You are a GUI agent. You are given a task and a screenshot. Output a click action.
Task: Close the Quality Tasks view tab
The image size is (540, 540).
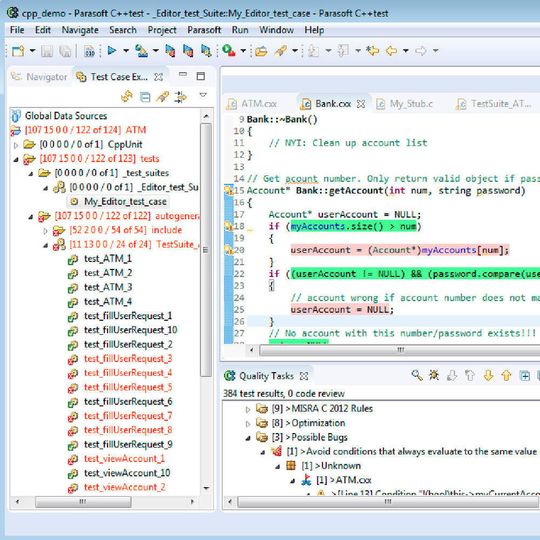(304, 376)
